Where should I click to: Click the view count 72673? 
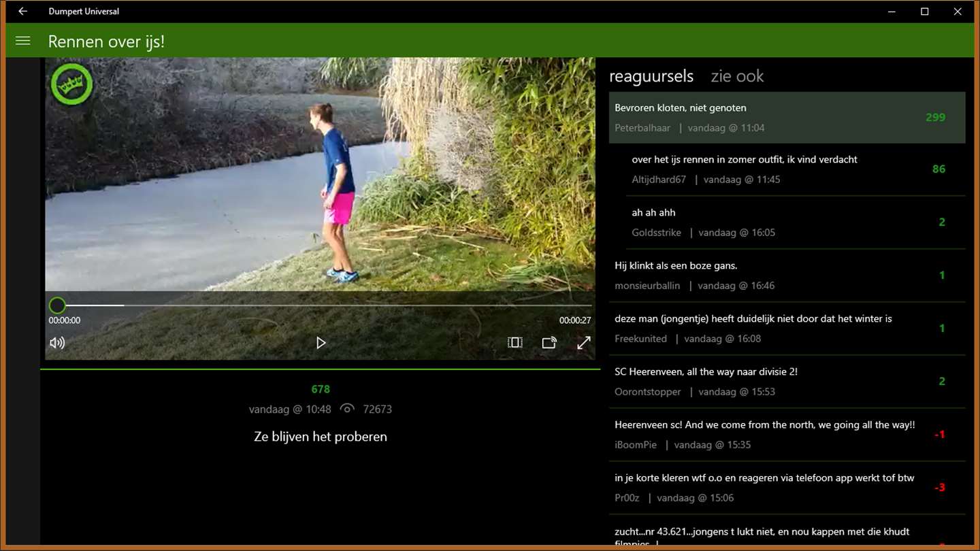coord(377,409)
